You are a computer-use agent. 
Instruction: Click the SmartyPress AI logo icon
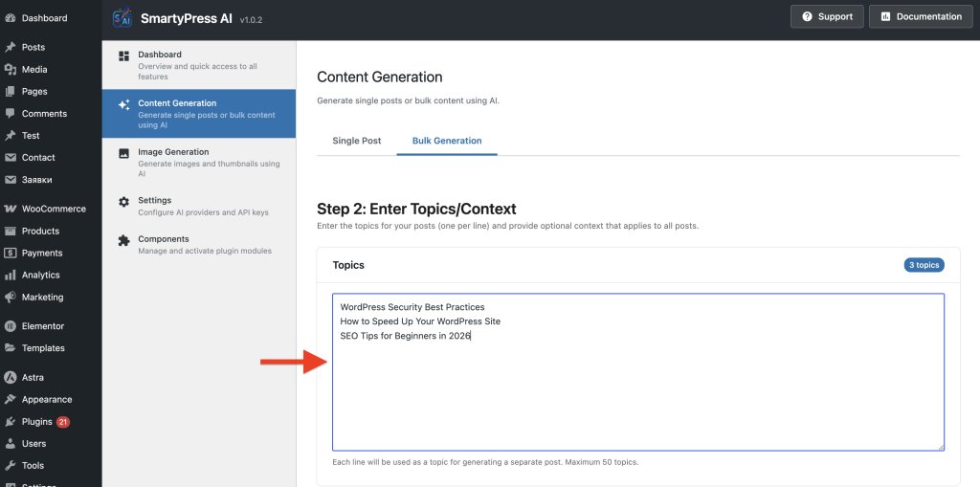(x=122, y=17)
